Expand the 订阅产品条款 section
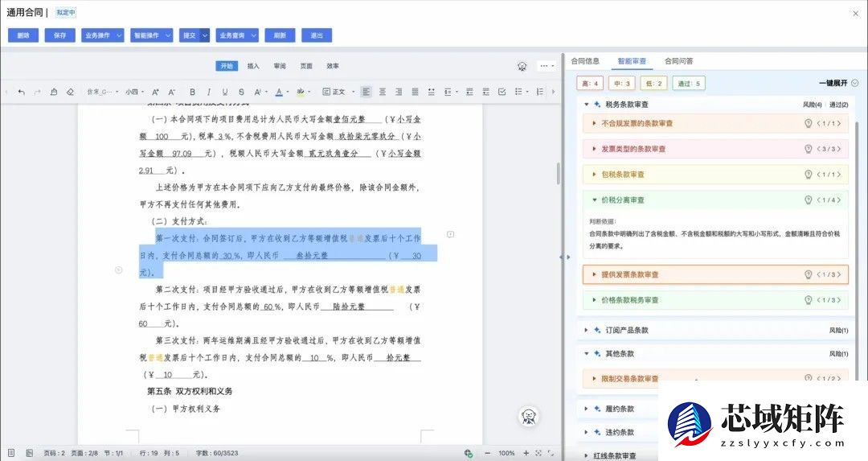This screenshot has height=461, width=868. click(x=586, y=330)
